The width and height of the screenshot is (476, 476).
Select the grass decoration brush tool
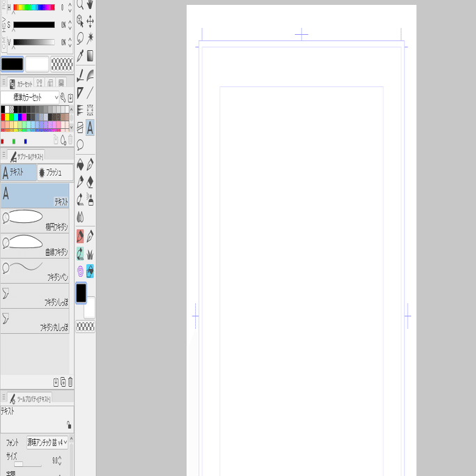(90, 254)
